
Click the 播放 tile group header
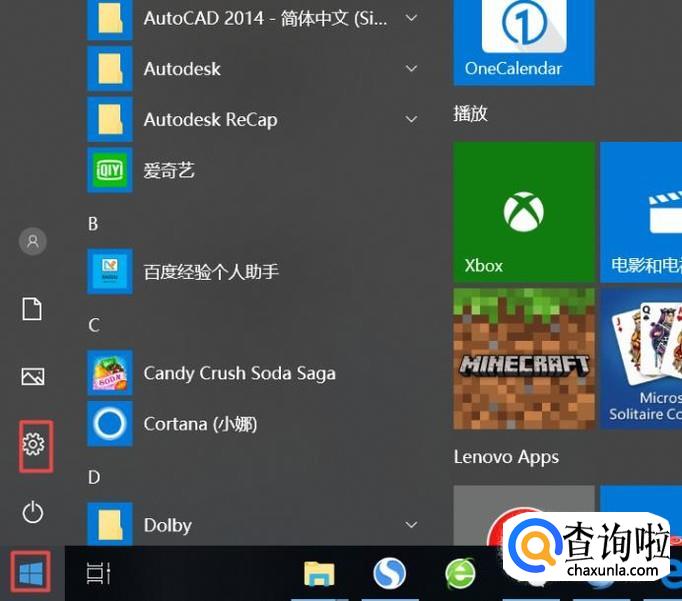pyautogui.click(x=471, y=114)
